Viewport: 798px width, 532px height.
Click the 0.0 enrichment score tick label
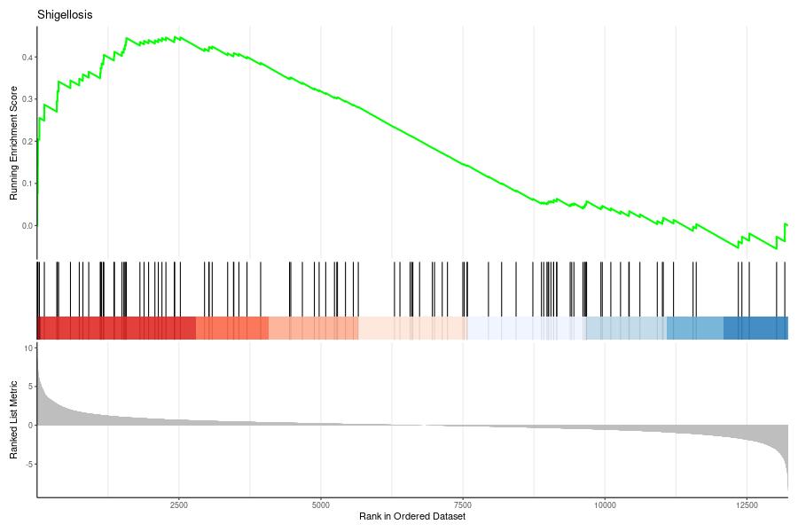(27, 225)
